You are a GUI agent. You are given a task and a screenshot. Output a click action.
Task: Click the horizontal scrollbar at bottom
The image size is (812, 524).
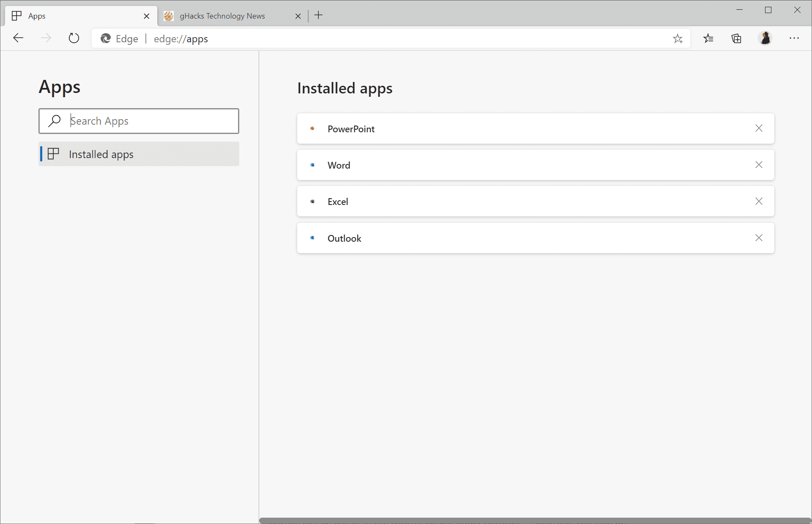535,521
